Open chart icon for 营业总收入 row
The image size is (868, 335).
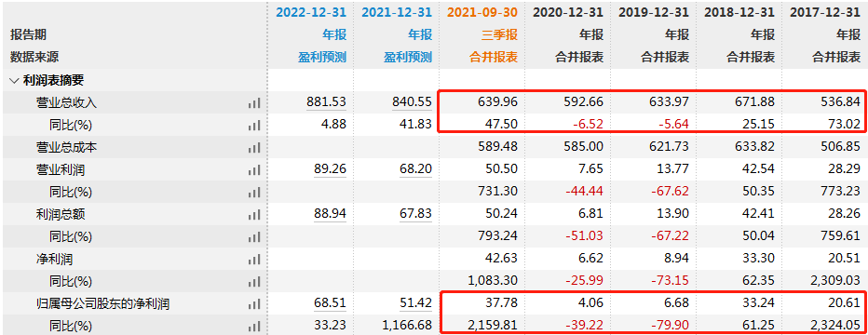click(254, 102)
